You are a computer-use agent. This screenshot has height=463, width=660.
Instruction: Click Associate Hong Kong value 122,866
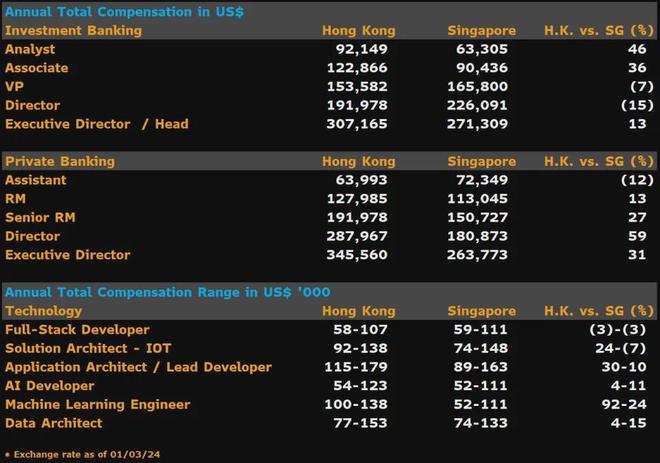[357, 68]
